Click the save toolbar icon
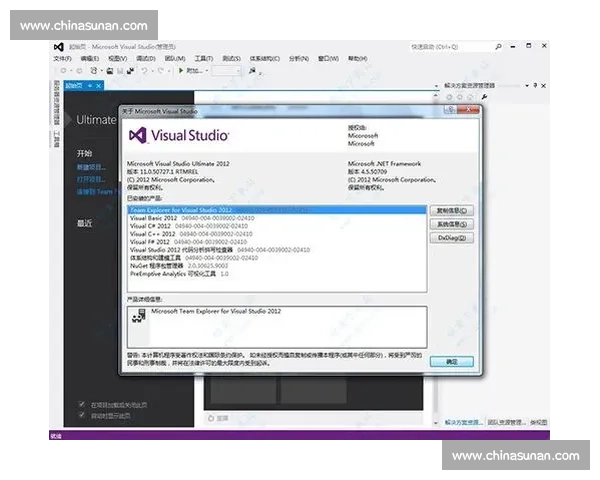Image resolution: width=600 pixels, height=480 pixels. pos(120,71)
